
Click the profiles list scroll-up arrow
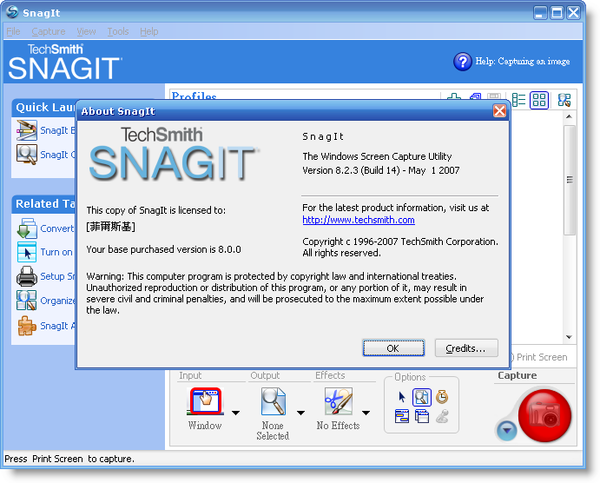(x=569, y=116)
